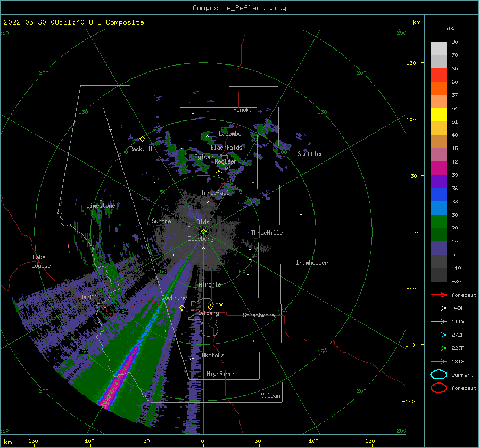
Task: Click the Innisfail label
Action: [x=215, y=193]
